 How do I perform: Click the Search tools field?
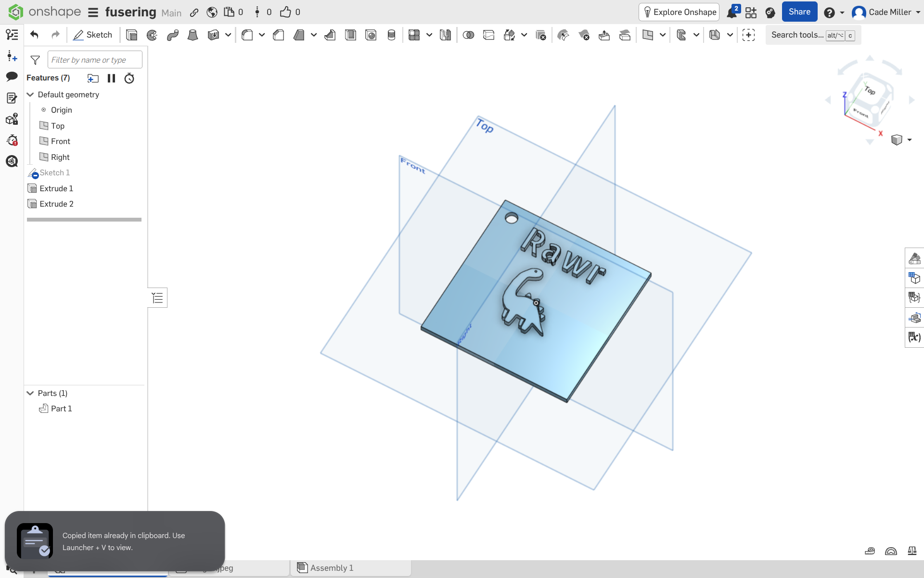pyautogui.click(x=813, y=35)
